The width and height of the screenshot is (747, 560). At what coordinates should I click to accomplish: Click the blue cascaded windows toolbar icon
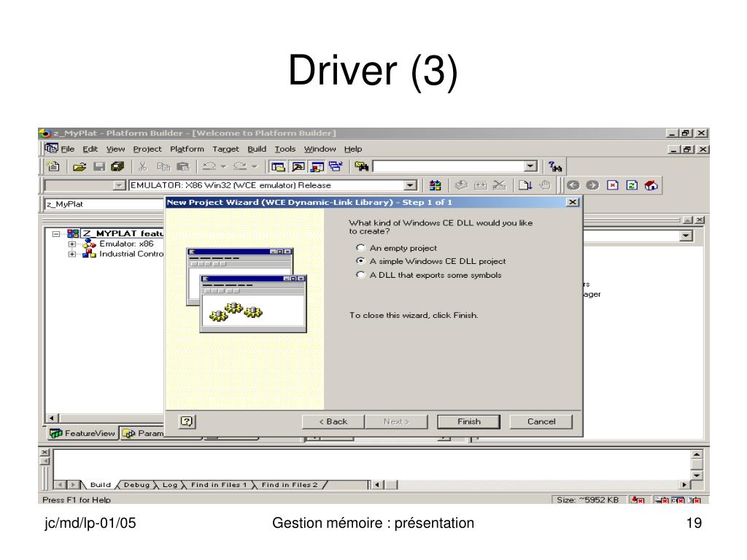click(x=336, y=166)
